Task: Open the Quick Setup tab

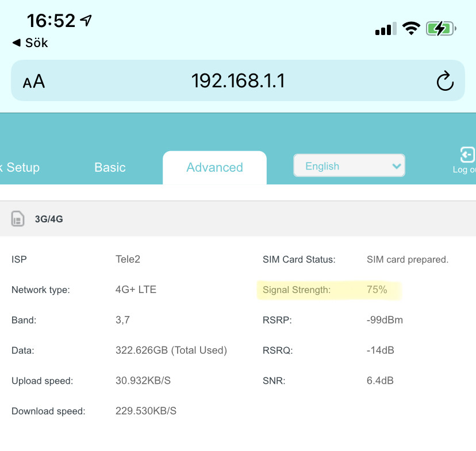Action: click(20, 167)
